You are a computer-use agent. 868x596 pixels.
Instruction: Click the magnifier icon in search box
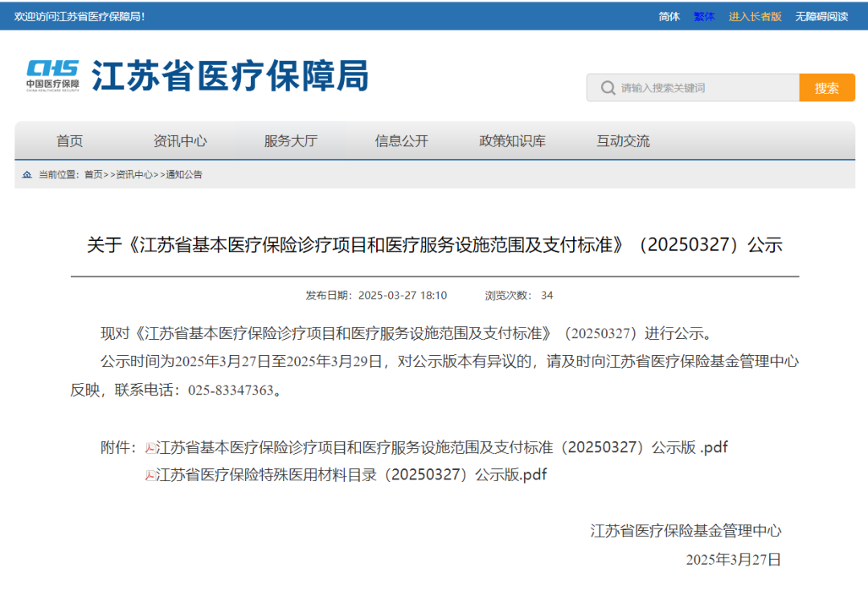(608, 88)
